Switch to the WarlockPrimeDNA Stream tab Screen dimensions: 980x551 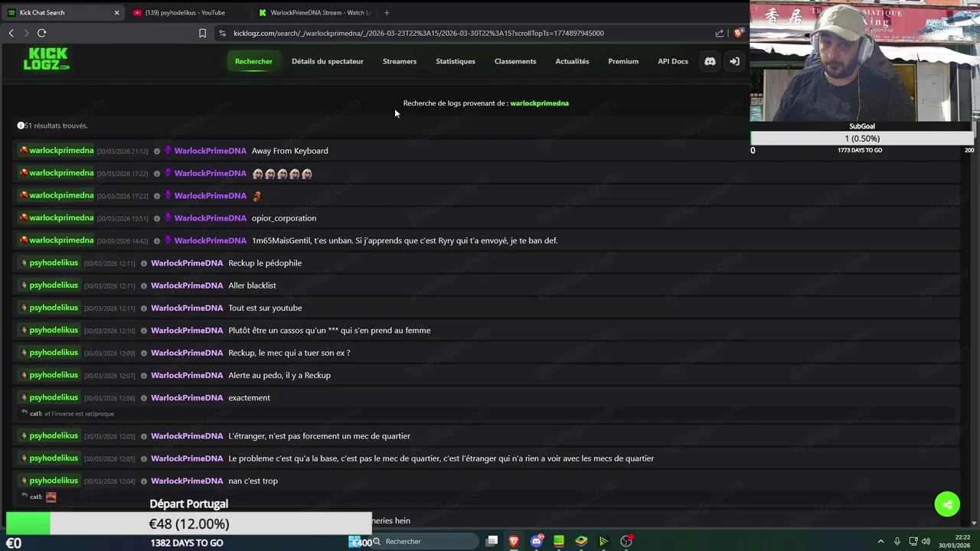(x=314, y=12)
